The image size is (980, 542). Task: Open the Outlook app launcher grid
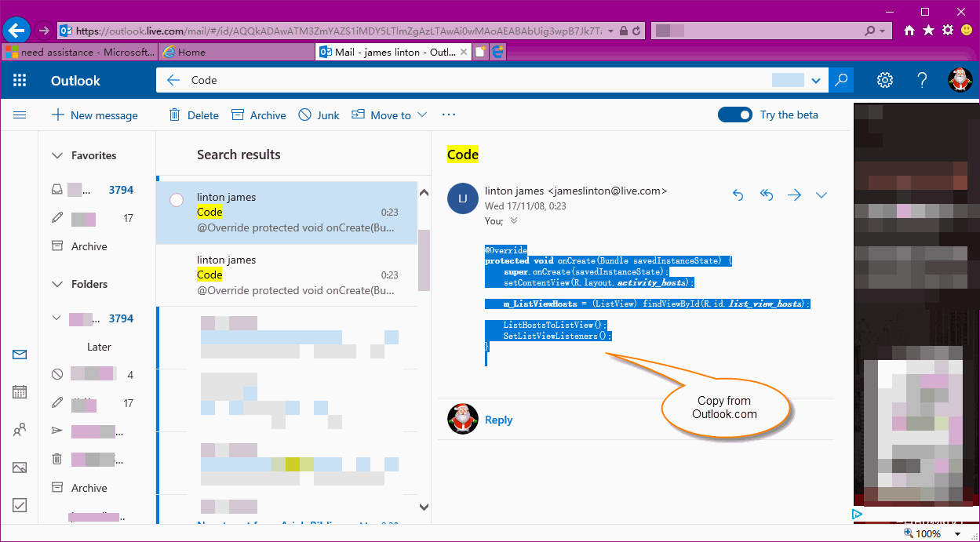click(20, 80)
